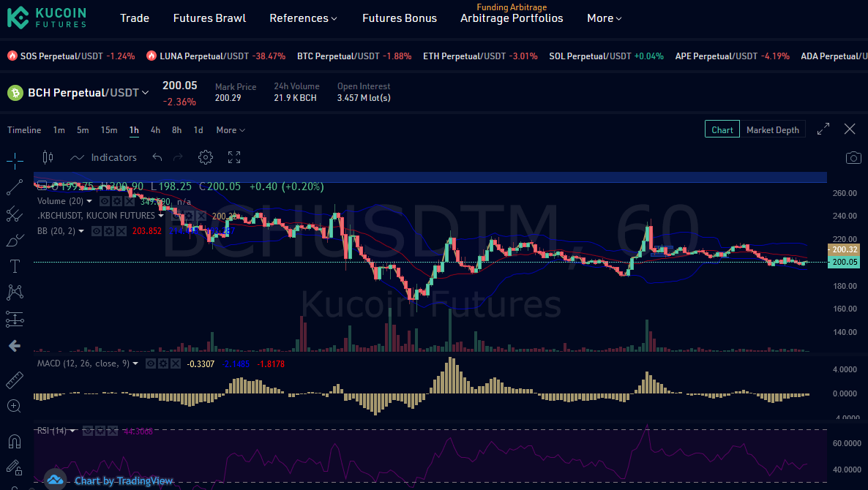Toggle stay in drawing mode lock
868x490 pixels.
(x=15, y=468)
